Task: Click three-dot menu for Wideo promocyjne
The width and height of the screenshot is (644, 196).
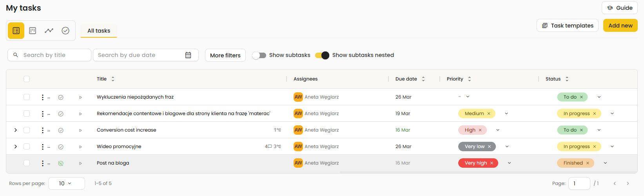Action: 43,147
